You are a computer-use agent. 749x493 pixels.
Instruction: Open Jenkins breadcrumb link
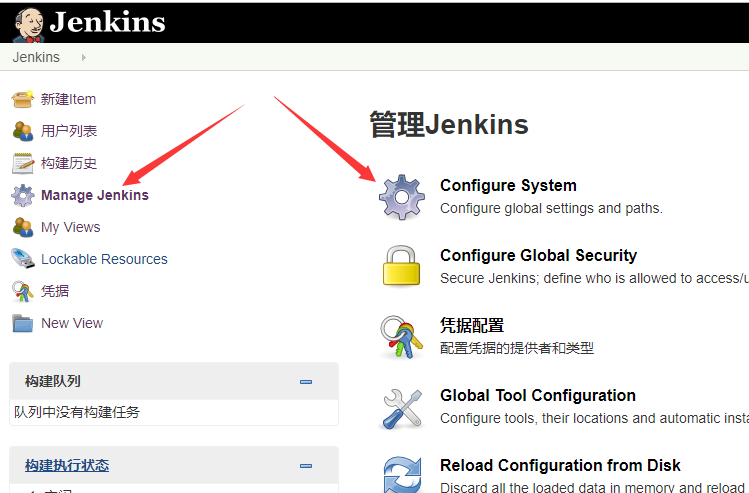(x=36, y=57)
